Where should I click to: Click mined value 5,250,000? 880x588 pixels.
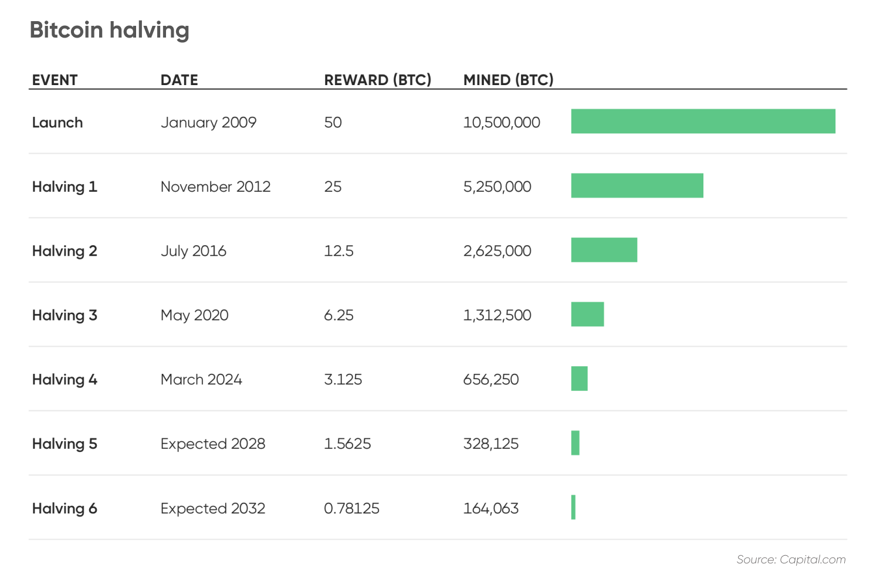coord(497,187)
